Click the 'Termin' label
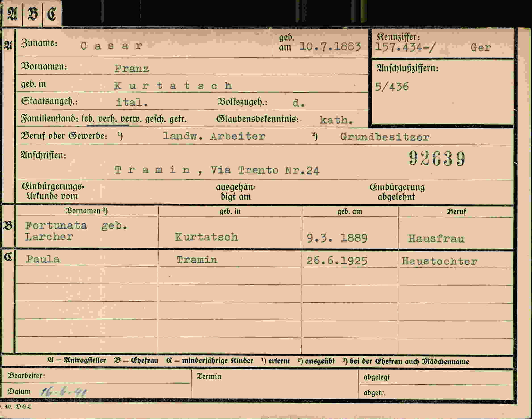532x419 pixels. (209, 376)
